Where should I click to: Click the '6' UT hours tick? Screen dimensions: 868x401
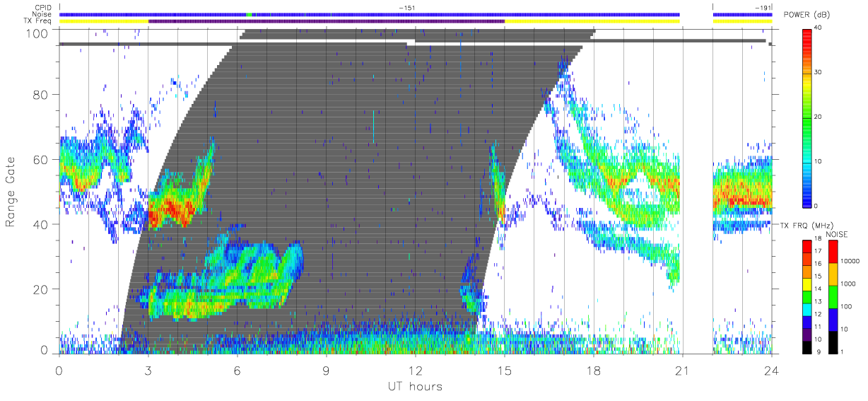coord(237,370)
